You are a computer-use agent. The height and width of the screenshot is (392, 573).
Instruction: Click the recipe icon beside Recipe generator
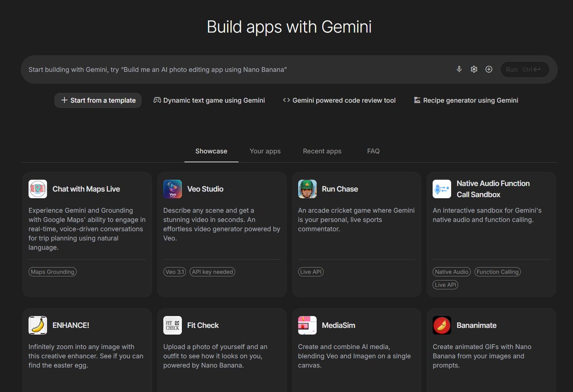(417, 100)
